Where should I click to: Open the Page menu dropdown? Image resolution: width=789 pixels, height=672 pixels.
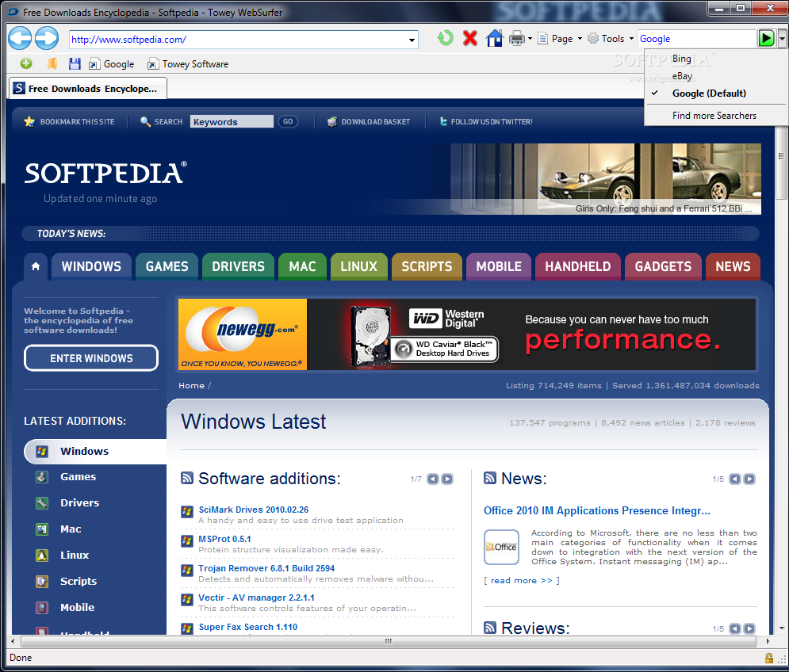560,39
